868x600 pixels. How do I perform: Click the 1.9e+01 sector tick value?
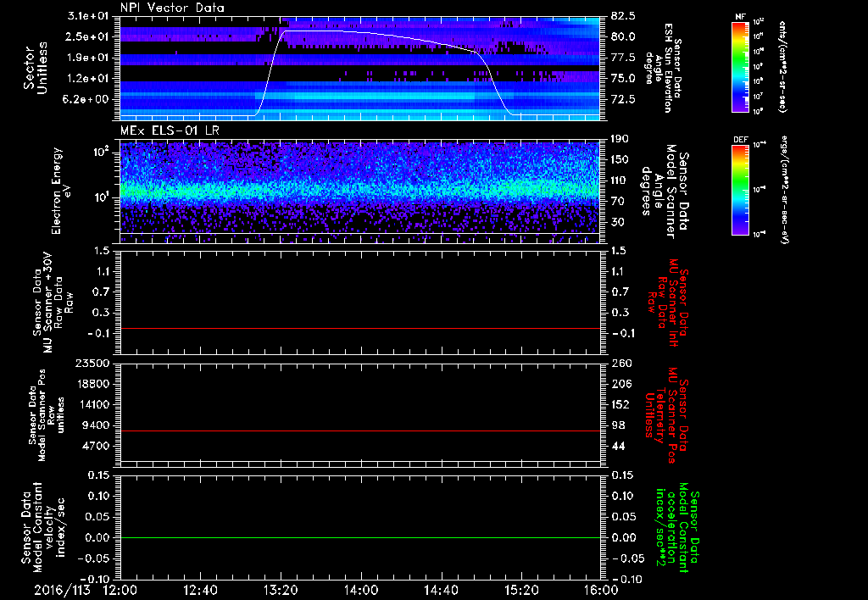tap(89, 58)
